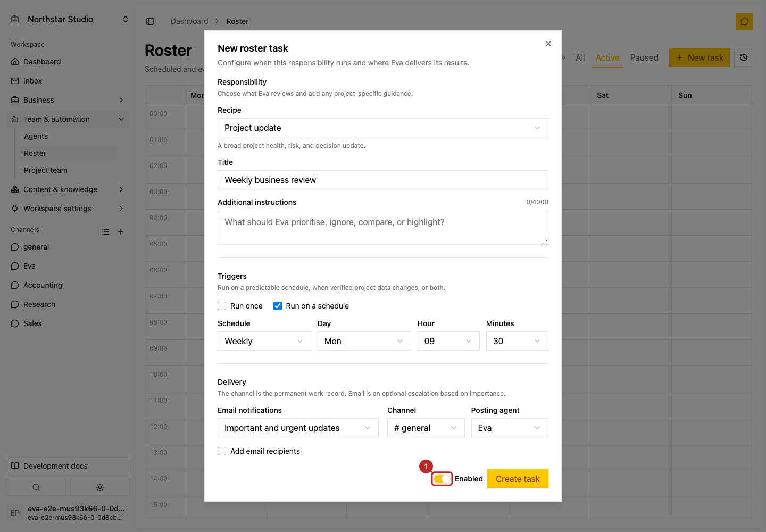Image resolution: width=766 pixels, height=532 pixels.
Task: Open the Minutes dropdown
Action: [x=517, y=341]
